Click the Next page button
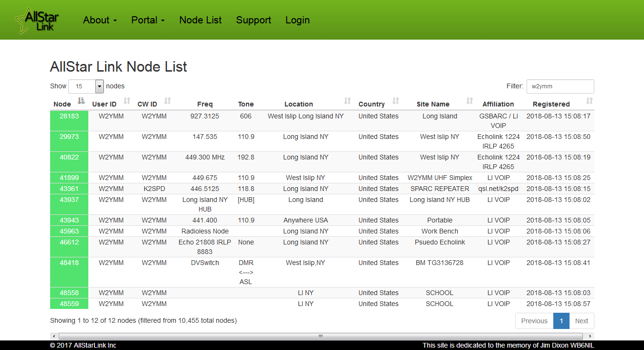Viewport: 644px width, 350px height. click(581, 321)
